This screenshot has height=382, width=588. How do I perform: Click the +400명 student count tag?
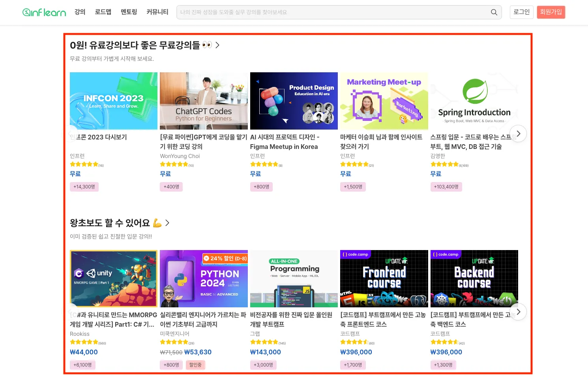tap(172, 187)
